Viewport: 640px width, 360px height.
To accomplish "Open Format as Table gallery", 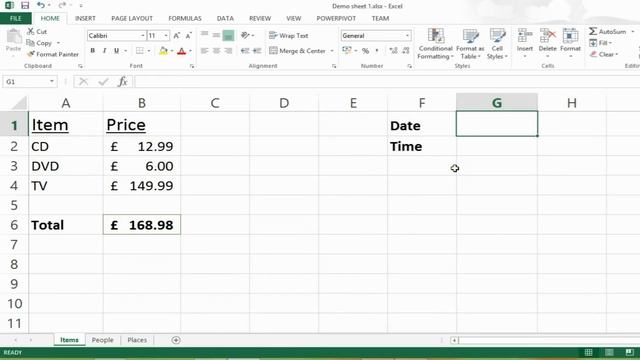I will (x=470, y=44).
